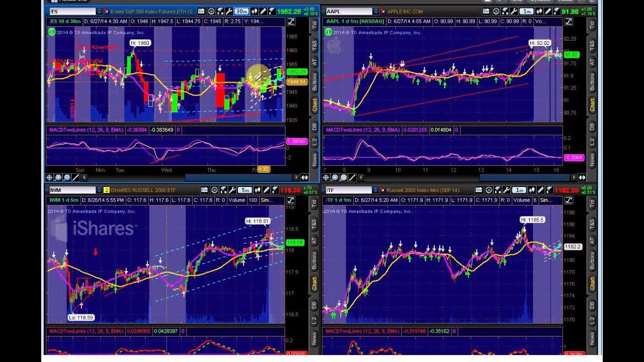Select crosshair pointer tool under /ES chart

[49, 177]
